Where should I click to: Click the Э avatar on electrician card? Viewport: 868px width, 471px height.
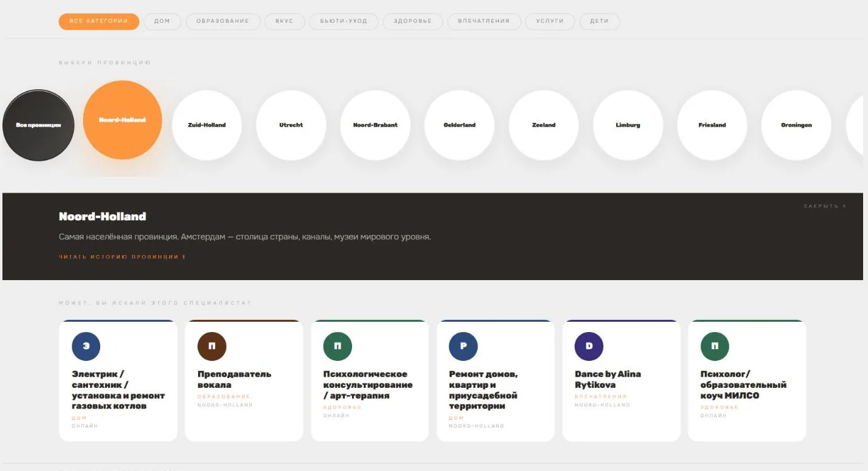[86, 346]
